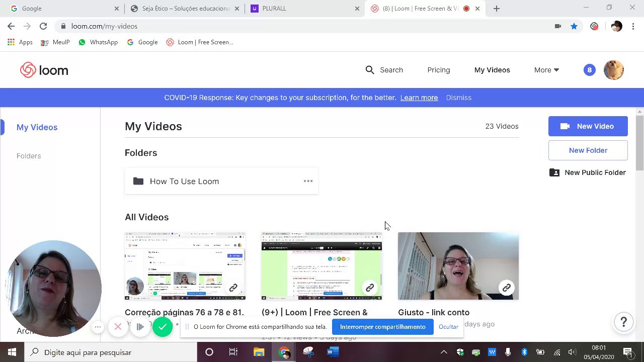This screenshot has width=644, height=362.
Task: Open the How To Use Loom folder
Action: click(x=221, y=181)
